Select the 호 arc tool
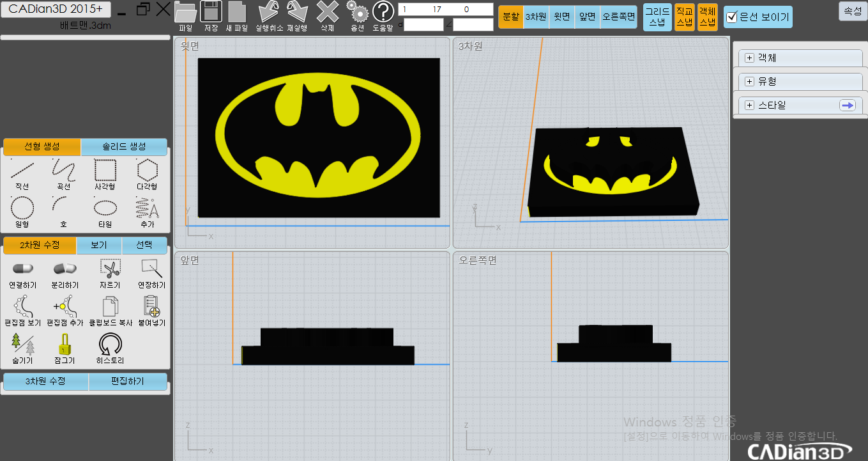This screenshot has height=461, width=868. tap(64, 212)
